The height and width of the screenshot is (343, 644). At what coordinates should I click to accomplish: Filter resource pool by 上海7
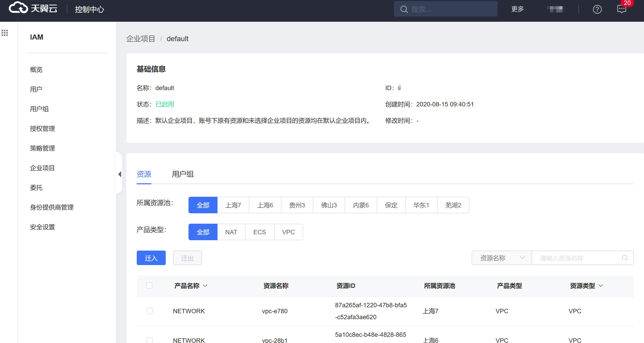[233, 205]
